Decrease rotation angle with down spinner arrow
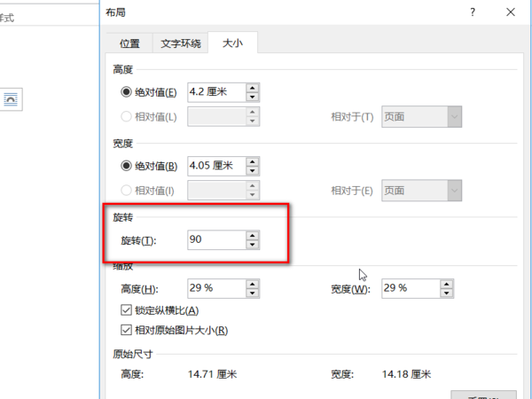This screenshot has width=532, height=399. click(x=253, y=245)
